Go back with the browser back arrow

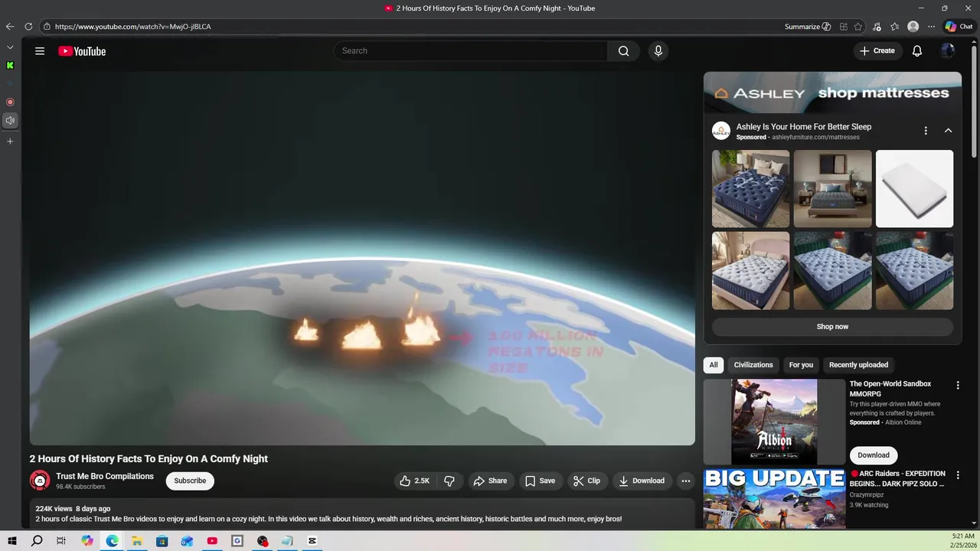tap(10, 27)
